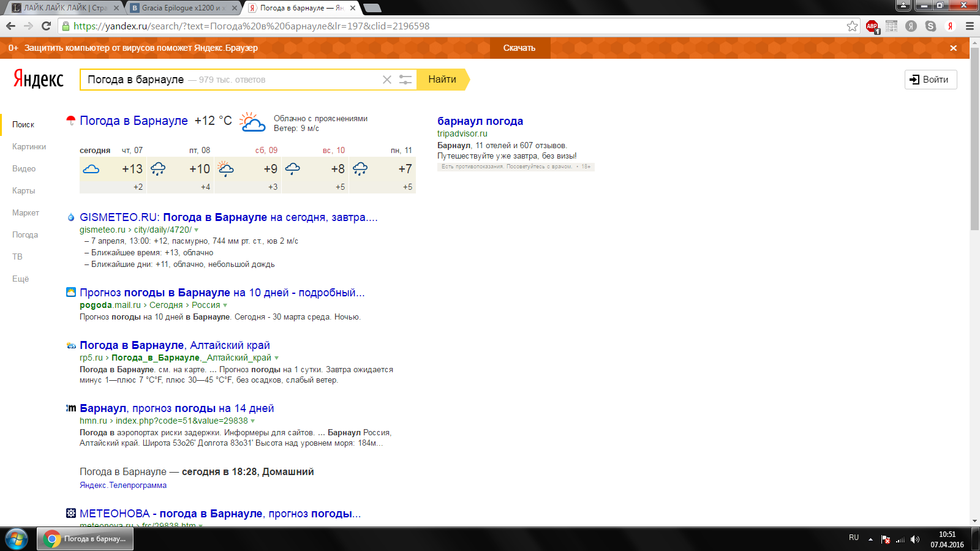Image resolution: width=980 pixels, height=551 pixels.
Task: Expand rp5.ru result options arrow
Action: pyautogui.click(x=276, y=358)
